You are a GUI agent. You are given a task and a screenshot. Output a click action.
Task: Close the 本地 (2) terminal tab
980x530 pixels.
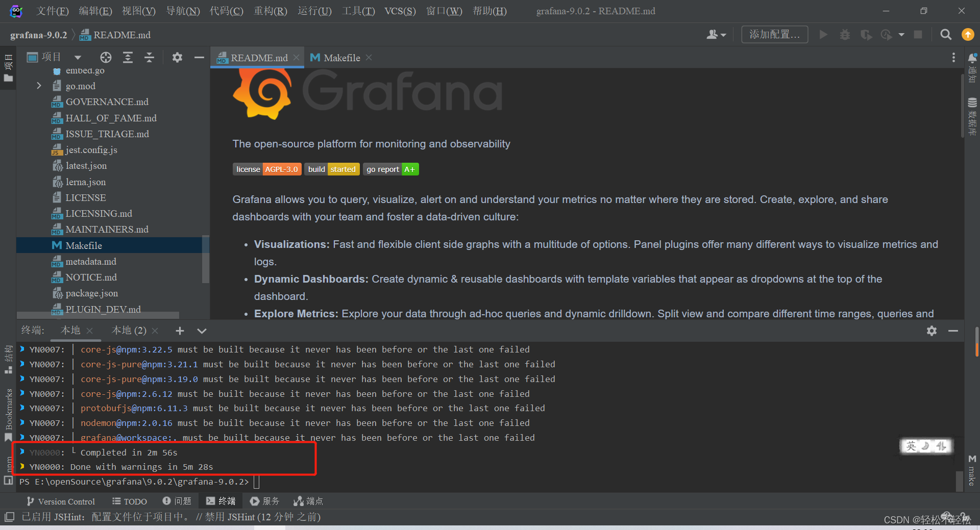pos(155,331)
